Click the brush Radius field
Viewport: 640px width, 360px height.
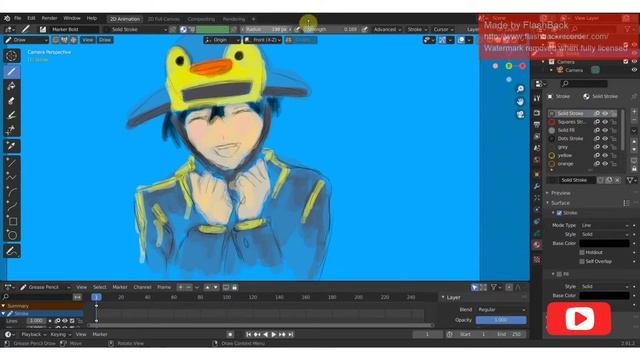pyautogui.click(x=266, y=29)
